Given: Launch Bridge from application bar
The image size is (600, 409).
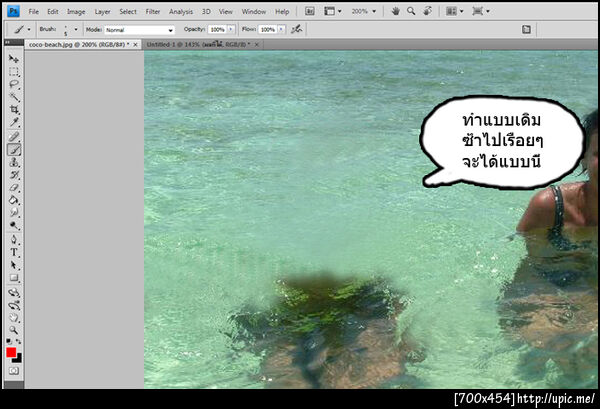Looking at the screenshot, I should pyautogui.click(x=310, y=11).
